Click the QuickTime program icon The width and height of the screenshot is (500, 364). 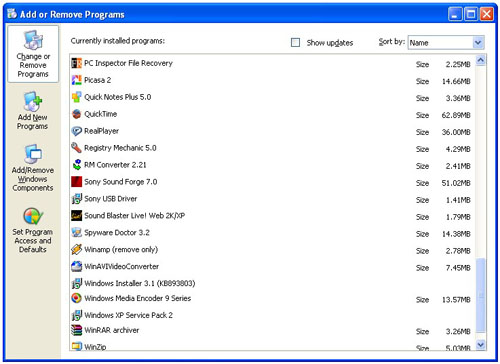76,114
